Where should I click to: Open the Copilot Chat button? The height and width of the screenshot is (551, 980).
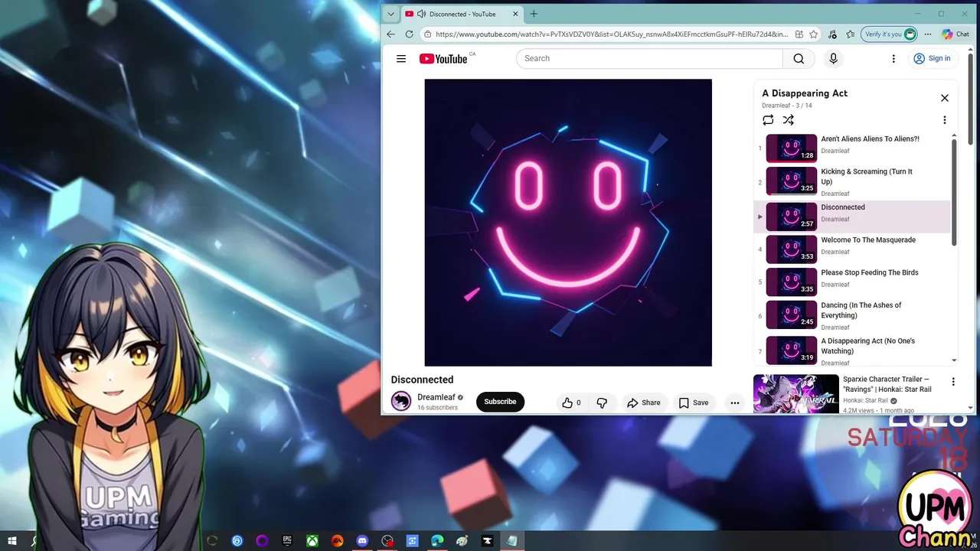pos(955,34)
